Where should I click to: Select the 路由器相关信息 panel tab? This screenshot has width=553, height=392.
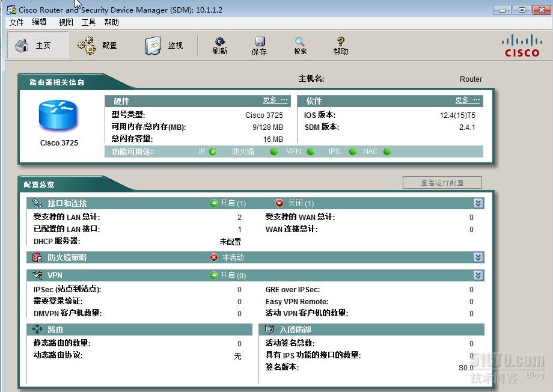pyautogui.click(x=57, y=82)
